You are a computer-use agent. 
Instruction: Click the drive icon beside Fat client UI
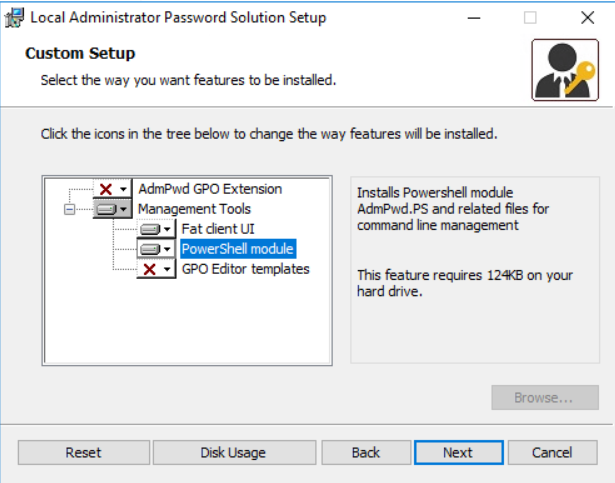point(150,229)
